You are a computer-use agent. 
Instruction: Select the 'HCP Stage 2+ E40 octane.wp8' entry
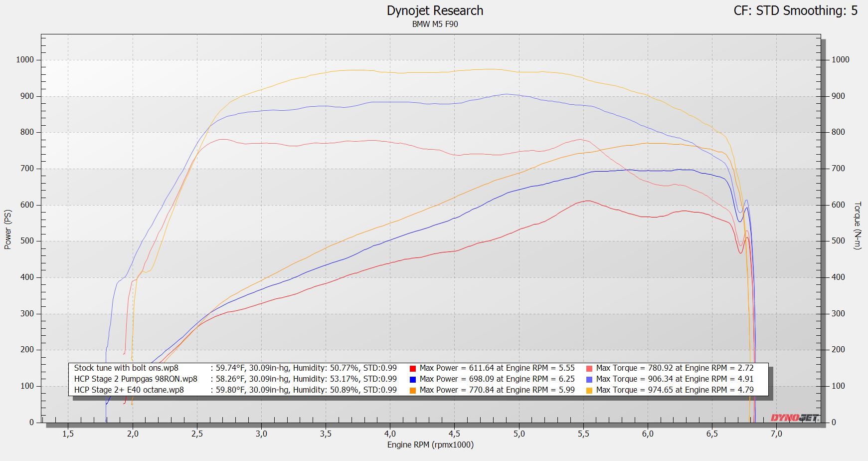pyautogui.click(x=129, y=390)
